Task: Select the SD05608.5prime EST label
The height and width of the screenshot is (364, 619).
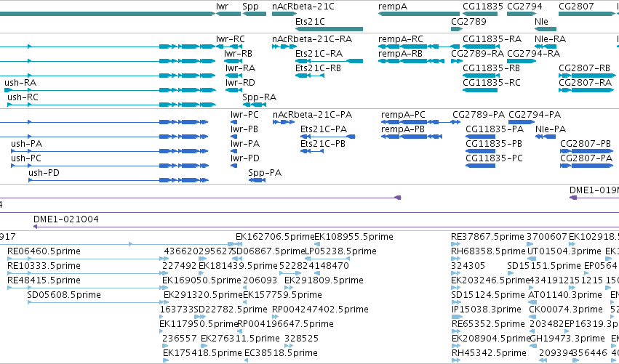Action: (64, 296)
